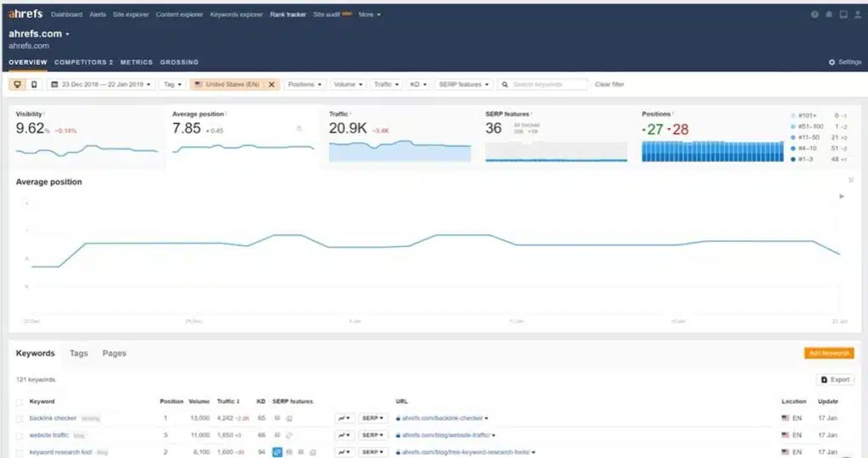Open the Positions filter dropdown
The height and width of the screenshot is (458, 868).
(x=304, y=84)
